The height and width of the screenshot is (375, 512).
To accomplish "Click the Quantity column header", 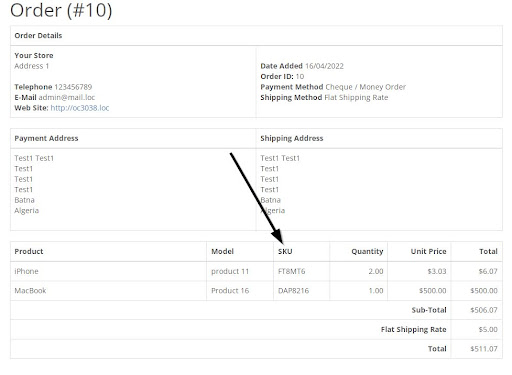I will point(367,252).
